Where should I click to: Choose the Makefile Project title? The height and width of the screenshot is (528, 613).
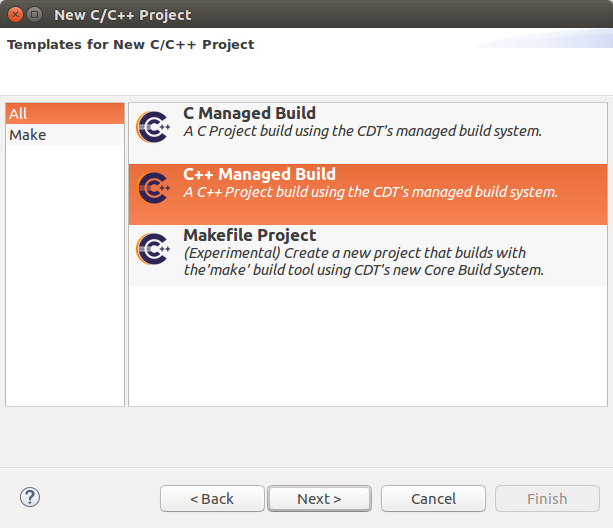249,236
